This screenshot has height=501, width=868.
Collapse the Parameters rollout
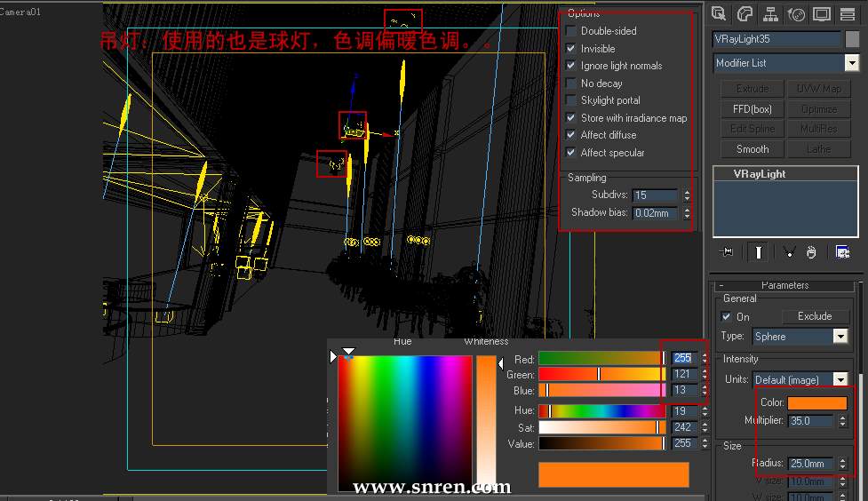[784, 285]
